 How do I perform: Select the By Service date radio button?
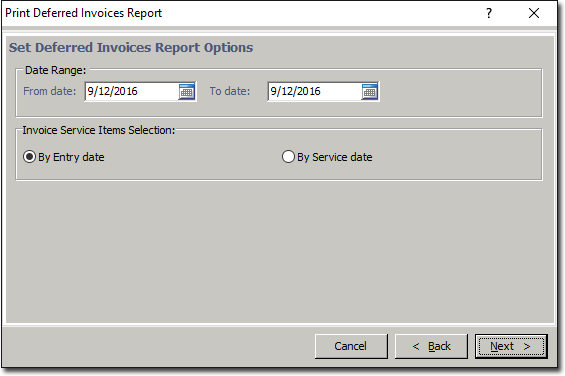tap(288, 157)
